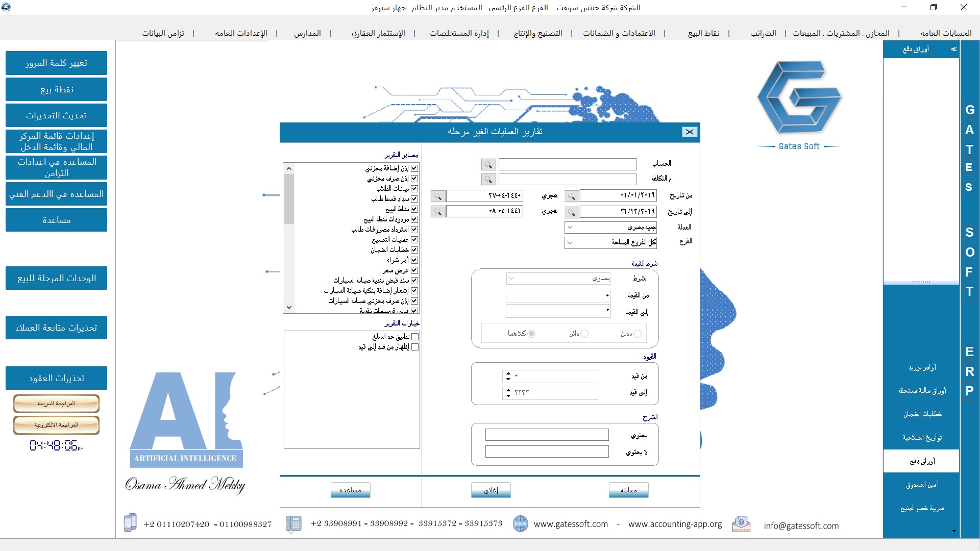Screen dimensions: 980x551
Task: Click تحذيرات العقود button
Action: coord(56,378)
